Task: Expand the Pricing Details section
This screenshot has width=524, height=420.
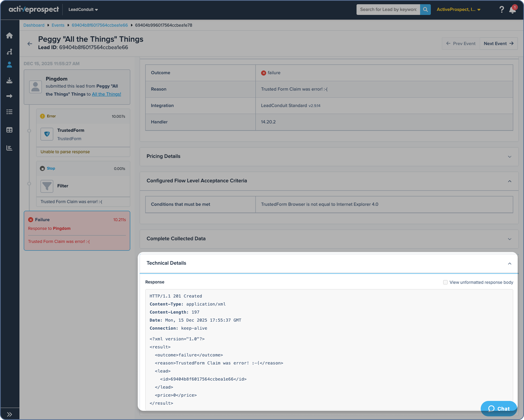Action: point(329,156)
